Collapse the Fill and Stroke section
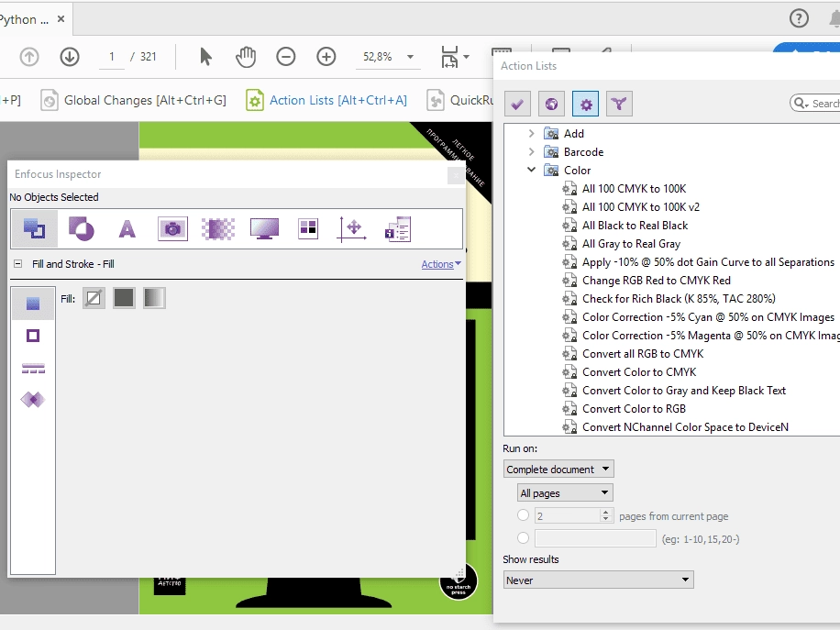The height and width of the screenshot is (630, 840). point(17,263)
